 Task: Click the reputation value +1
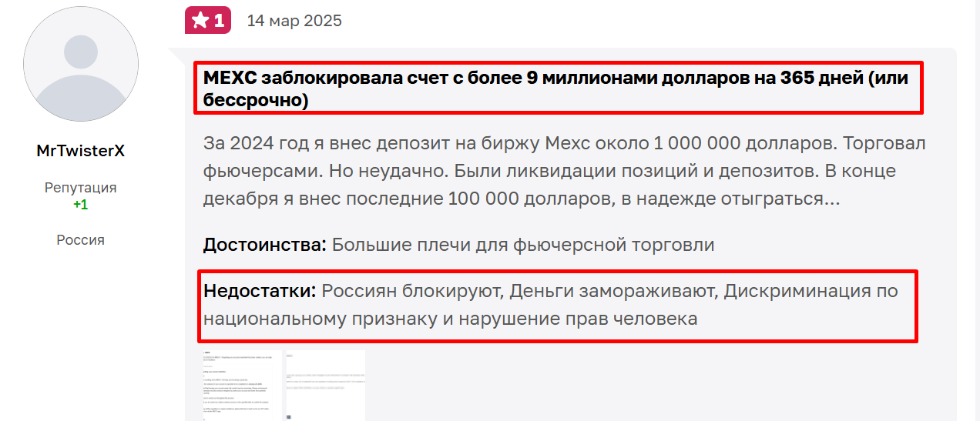tap(80, 205)
